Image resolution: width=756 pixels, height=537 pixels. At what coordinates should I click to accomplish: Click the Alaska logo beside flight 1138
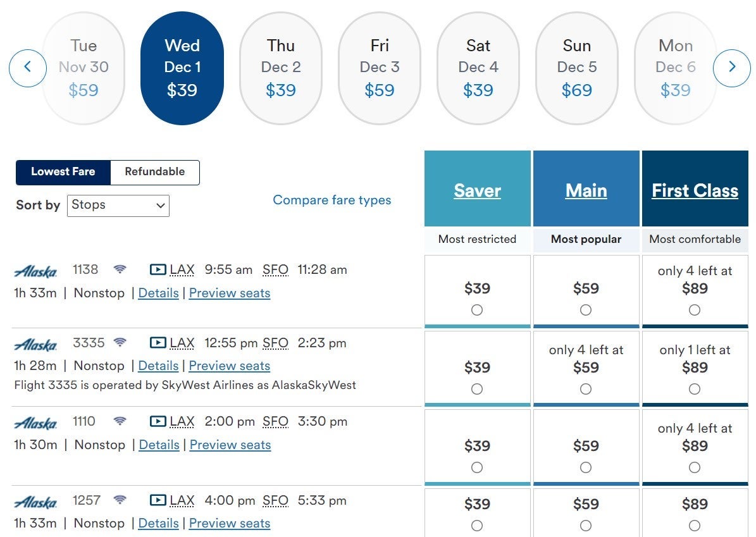click(35, 271)
